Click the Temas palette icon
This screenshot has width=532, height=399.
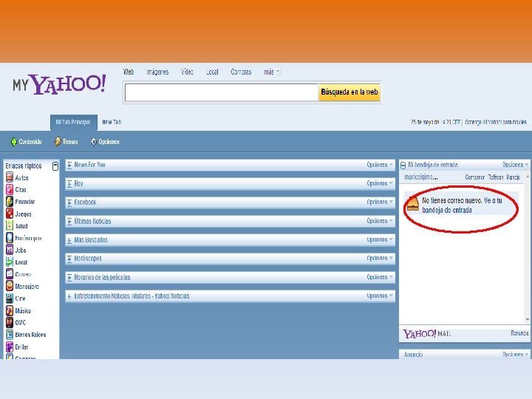(x=58, y=141)
